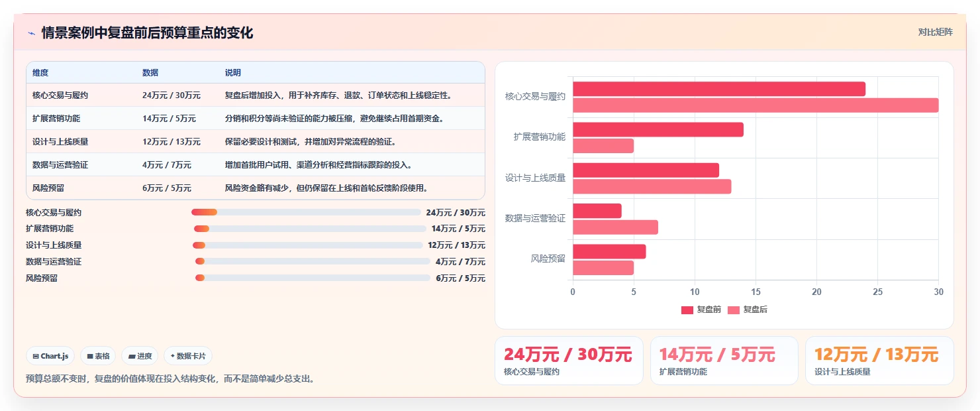The image size is (980, 411).
Task: Click the 核心交易与履约 progress bar
Action: click(x=306, y=212)
